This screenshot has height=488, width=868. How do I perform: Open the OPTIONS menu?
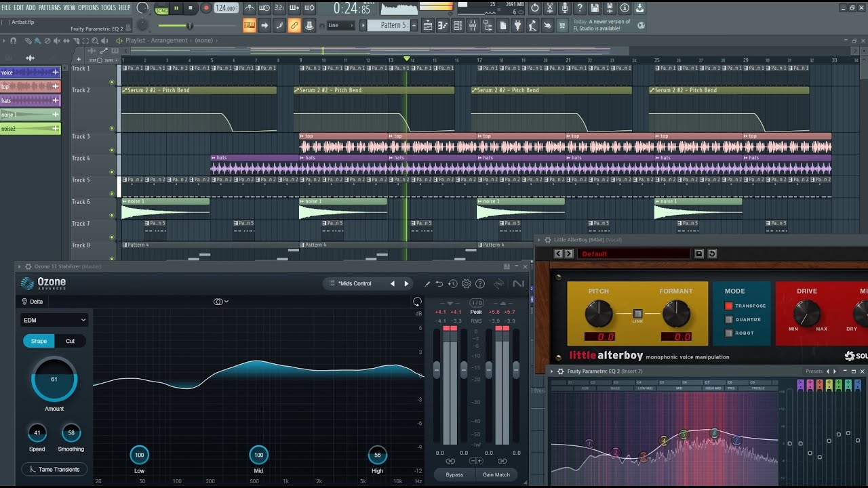pos(88,7)
